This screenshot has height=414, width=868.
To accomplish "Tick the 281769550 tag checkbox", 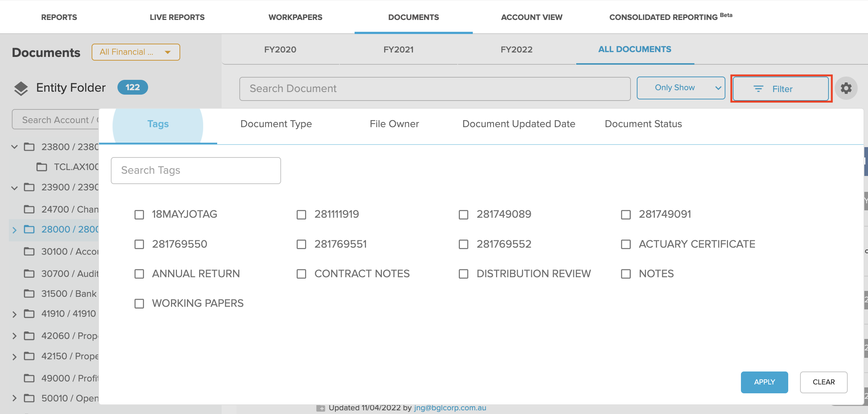I will click(x=139, y=244).
